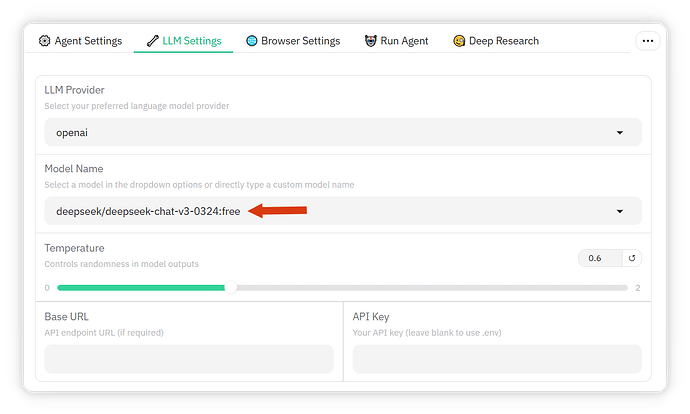Click the face icon beside Run Agent
Screen dimensions: 690x414
[371, 41]
